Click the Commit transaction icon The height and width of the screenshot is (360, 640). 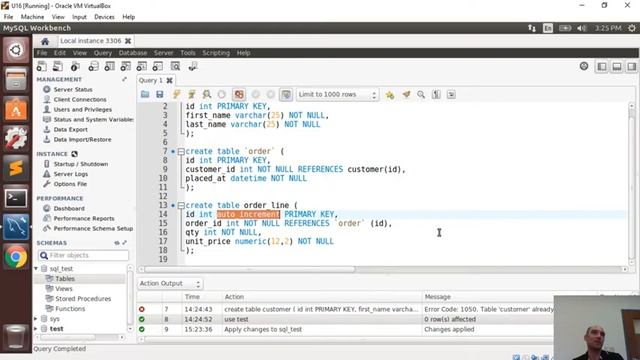[x=256, y=95]
